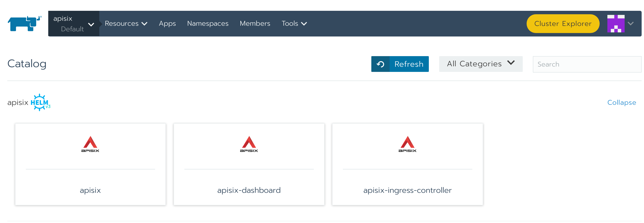The width and height of the screenshot is (644, 223).
Task: Select the apisix-dashboard chart name
Action: pyautogui.click(x=249, y=190)
